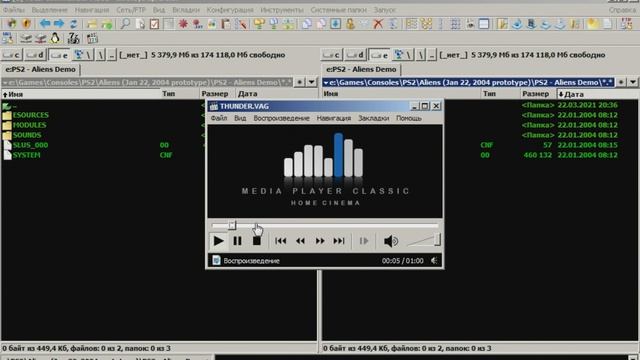Select the right panel tab e:PS2 - Aliens Demo

[361, 69]
